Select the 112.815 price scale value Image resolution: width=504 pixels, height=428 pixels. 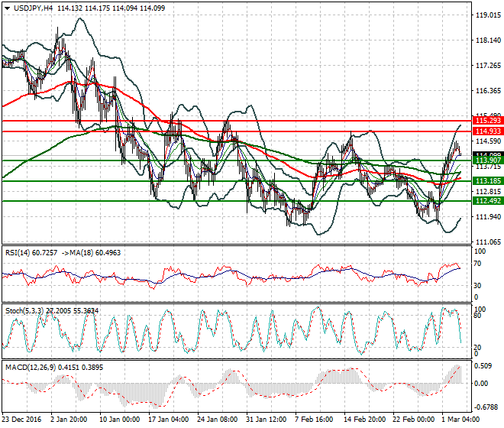point(488,192)
